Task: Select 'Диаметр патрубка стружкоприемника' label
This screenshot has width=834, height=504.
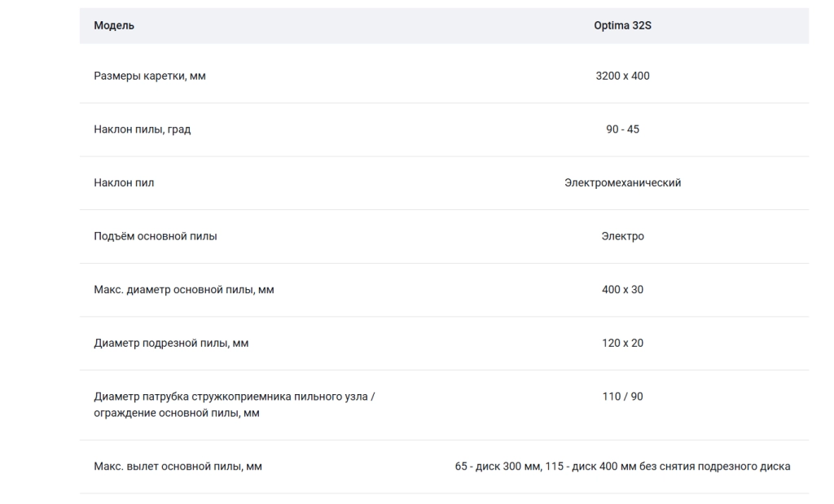Action: tap(234, 405)
